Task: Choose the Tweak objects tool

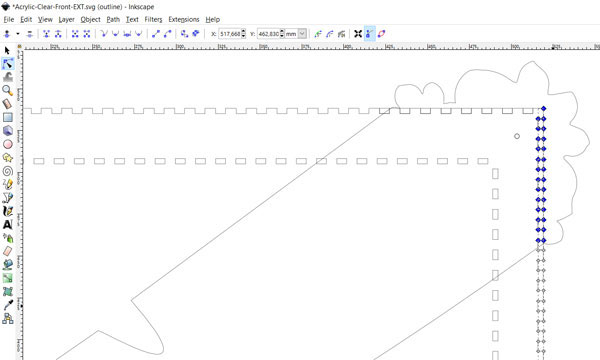Action: tap(8, 77)
